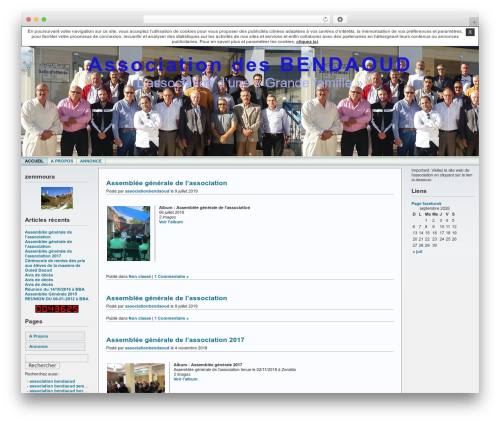Open post 'Assemblée générale de l'association 2017'
The image size is (500, 423).
(175, 340)
